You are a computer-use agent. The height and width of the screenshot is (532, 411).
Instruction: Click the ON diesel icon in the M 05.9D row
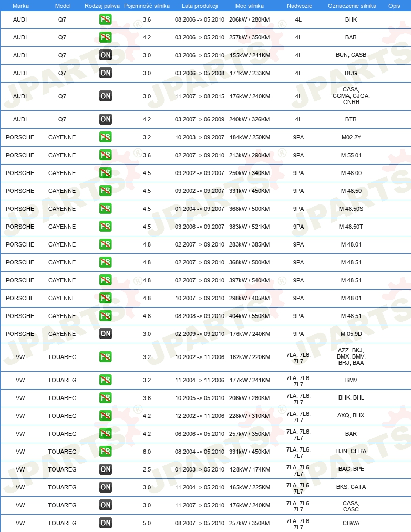point(106,333)
